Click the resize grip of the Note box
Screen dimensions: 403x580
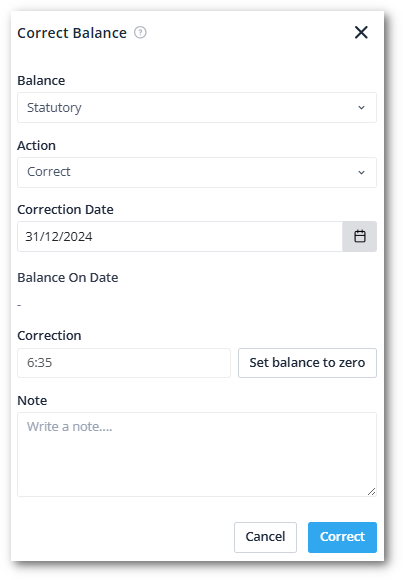tap(372, 491)
